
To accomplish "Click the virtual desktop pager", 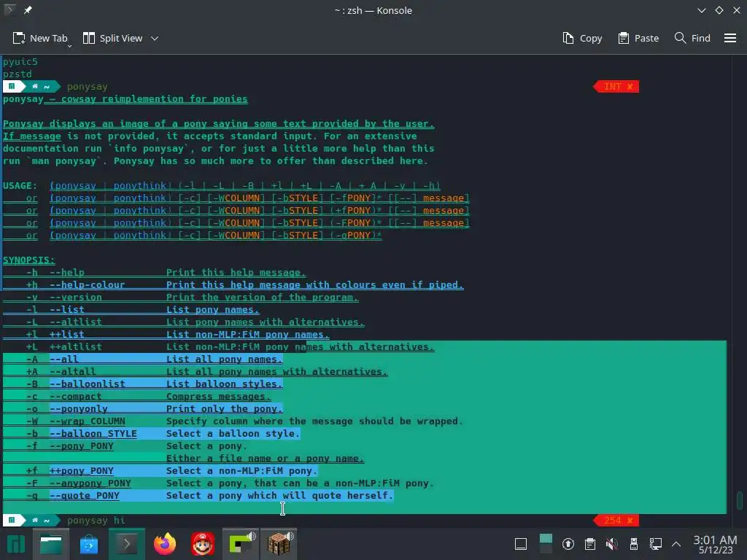I will [546, 544].
